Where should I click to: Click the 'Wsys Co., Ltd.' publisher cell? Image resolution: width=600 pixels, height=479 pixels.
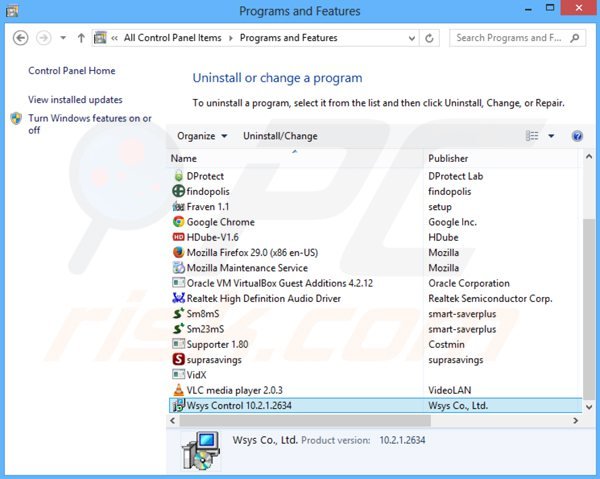point(458,406)
